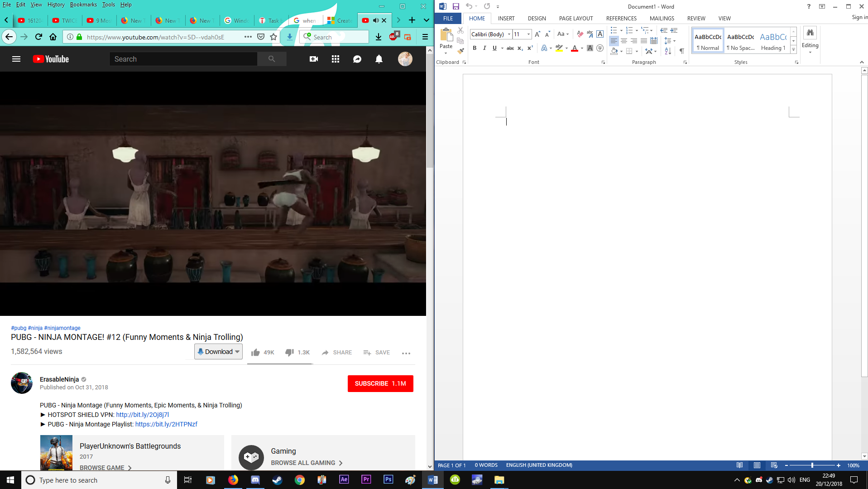The width and height of the screenshot is (868, 489).
Task: Click the YouTube search magnifier button
Action: pyautogui.click(x=272, y=59)
